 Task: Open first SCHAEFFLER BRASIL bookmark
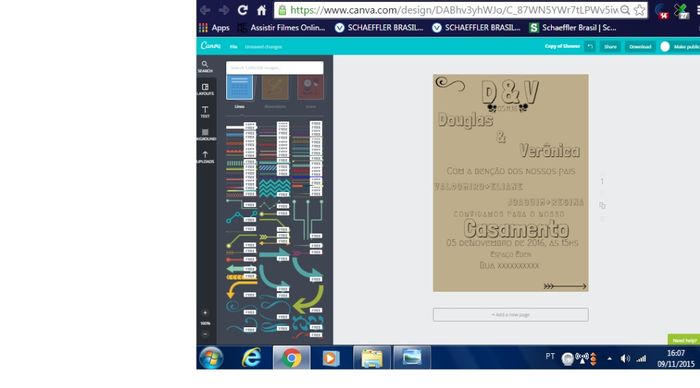(379, 28)
